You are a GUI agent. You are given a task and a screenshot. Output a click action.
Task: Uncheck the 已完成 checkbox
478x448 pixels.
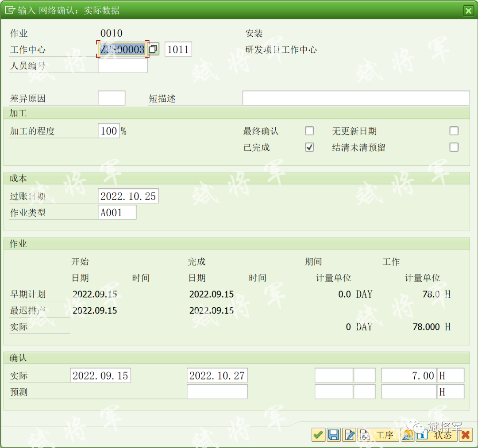pyautogui.click(x=309, y=147)
